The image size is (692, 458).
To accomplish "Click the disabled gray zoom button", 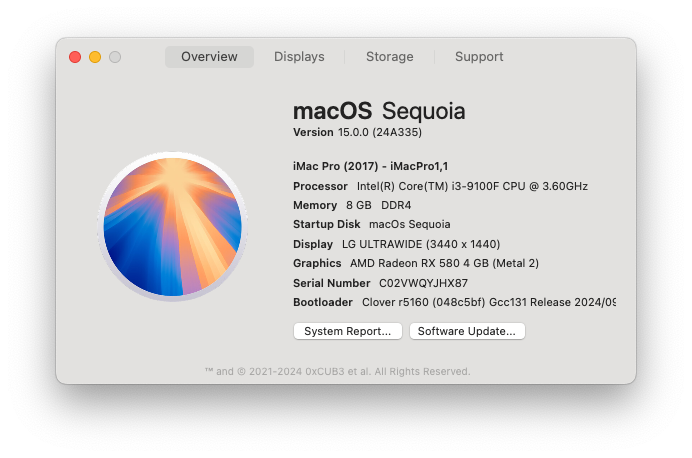I will click(115, 57).
